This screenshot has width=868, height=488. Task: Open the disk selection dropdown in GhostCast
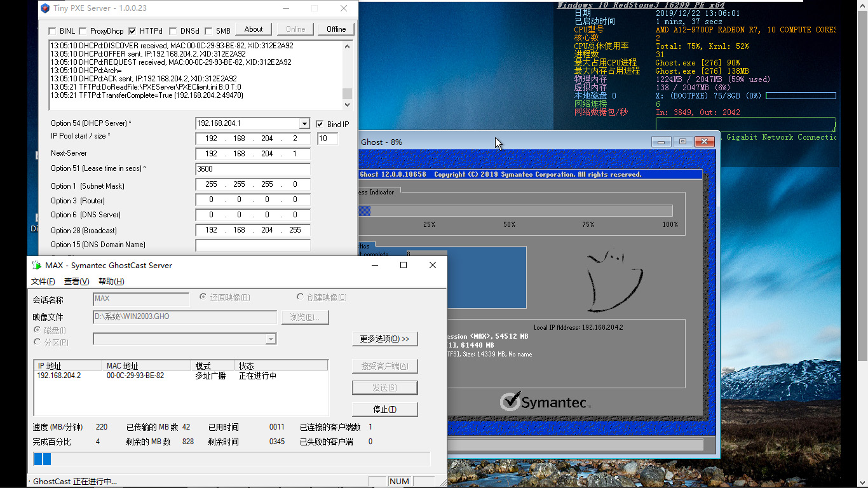[x=271, y=339]
